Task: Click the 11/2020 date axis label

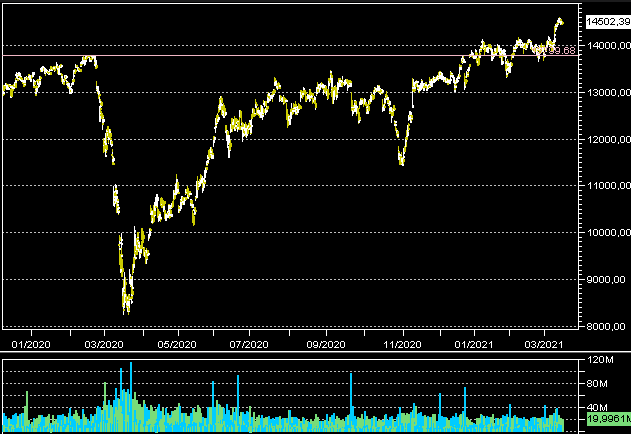Action: pos(400,344)
